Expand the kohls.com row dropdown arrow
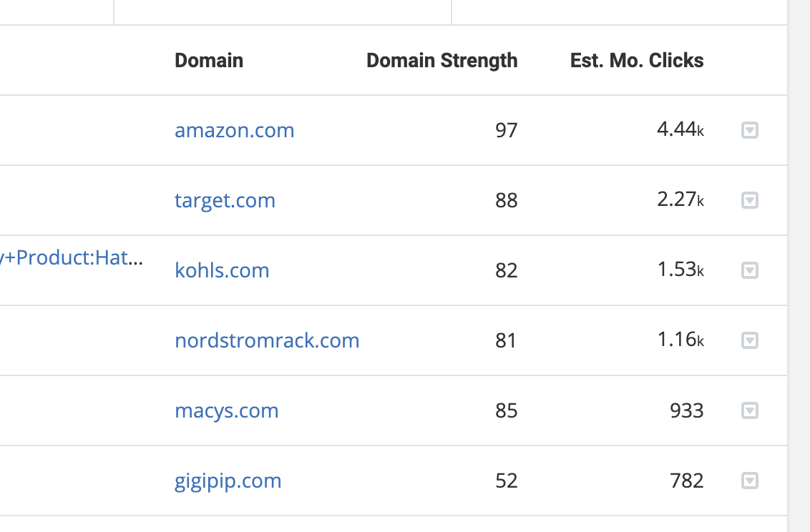This screenshot has width=810, height=532. (750, 270)
